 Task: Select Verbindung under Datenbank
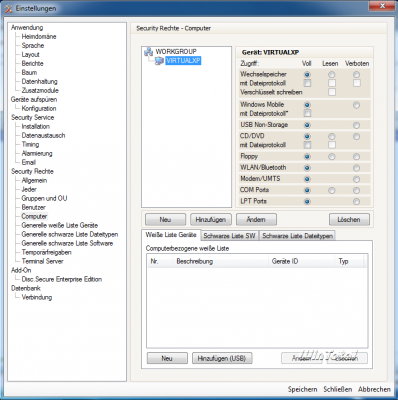pos(37,298)
